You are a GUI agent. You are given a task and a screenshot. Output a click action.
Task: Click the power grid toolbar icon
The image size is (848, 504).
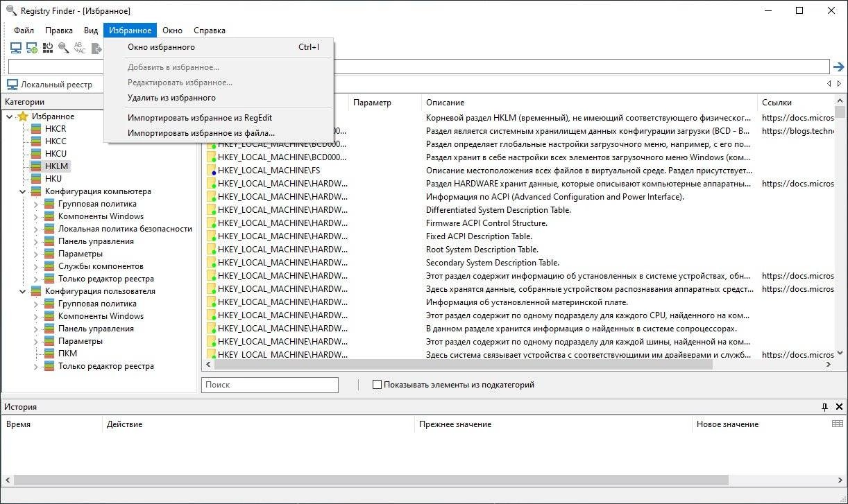click(x=48, y=48)
